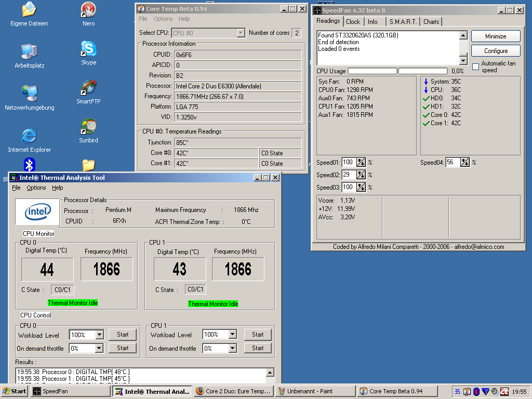Click the blue triangle tray icon
Image resolution: width=532 pixels, height=399 pixels.
[486, 392]
